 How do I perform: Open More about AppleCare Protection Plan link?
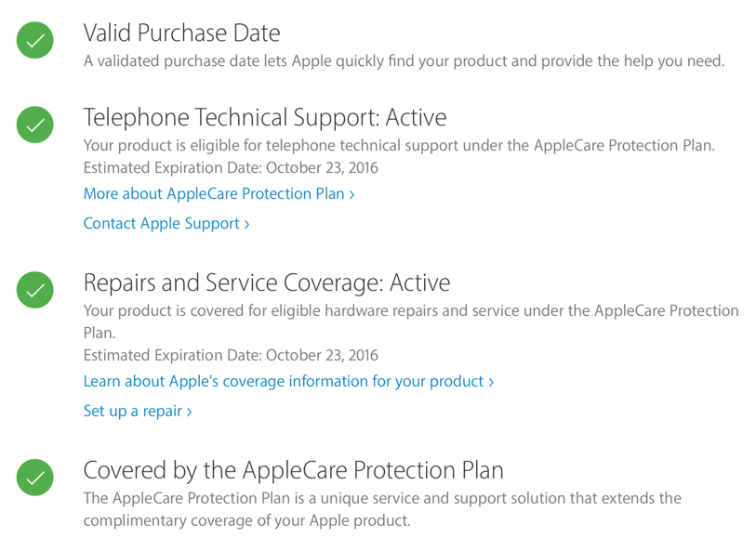[219, 194]
